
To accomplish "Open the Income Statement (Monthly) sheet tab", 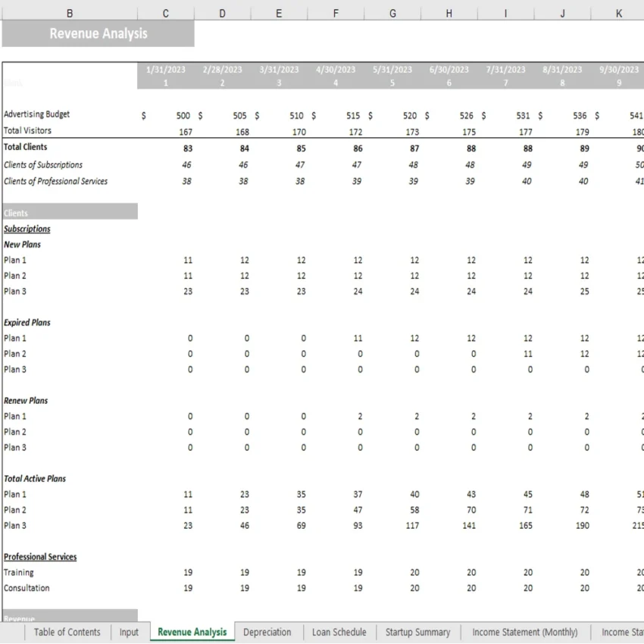I will pos(524,632).
